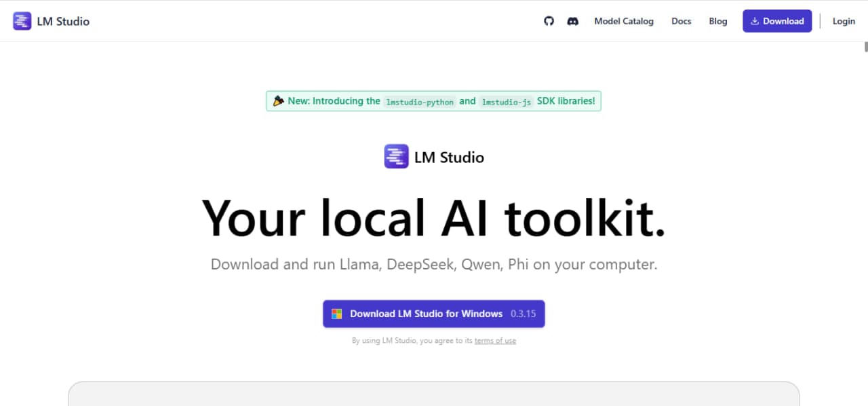Open the GitHub icon link
This screenshot has height=406, width=868.
549,21
